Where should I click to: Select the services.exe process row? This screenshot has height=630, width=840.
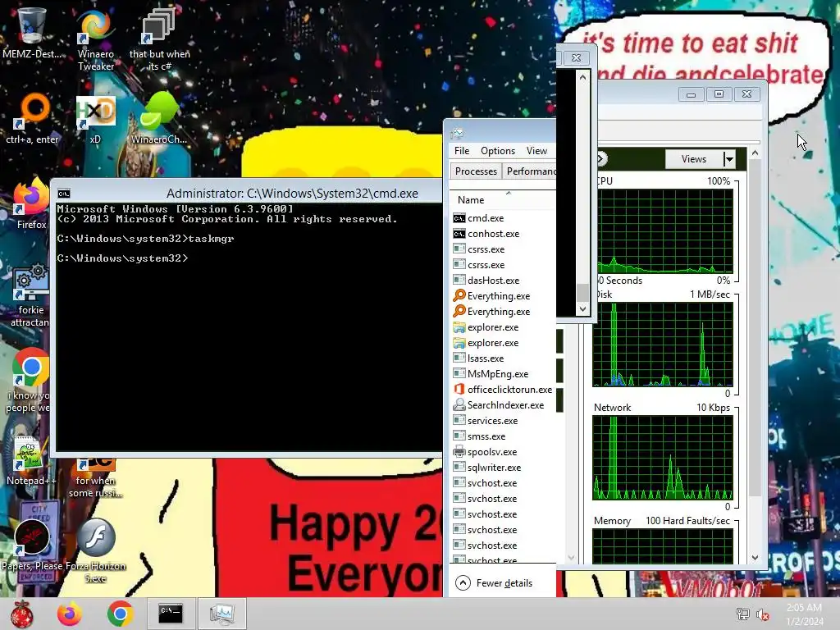pyautogui.click(x=503, y=421)
